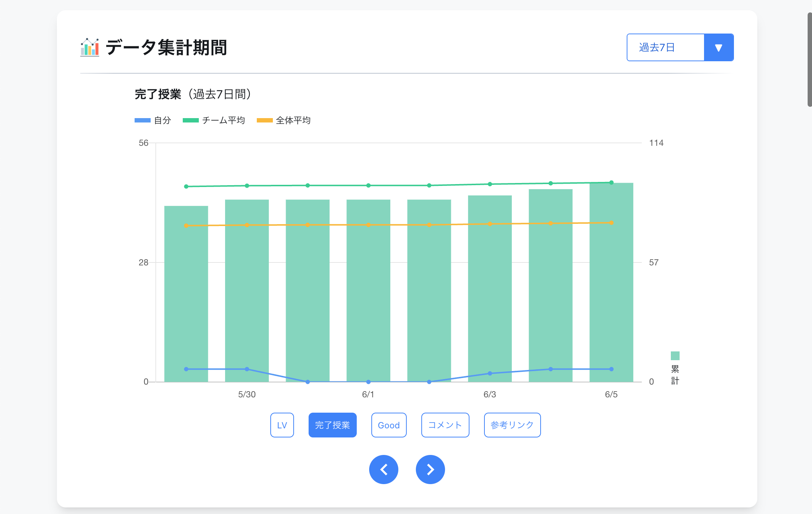Click the bar chart icon beside データ集計期間
The height and width of the screenshot is (514, 812).
point(90,47)
